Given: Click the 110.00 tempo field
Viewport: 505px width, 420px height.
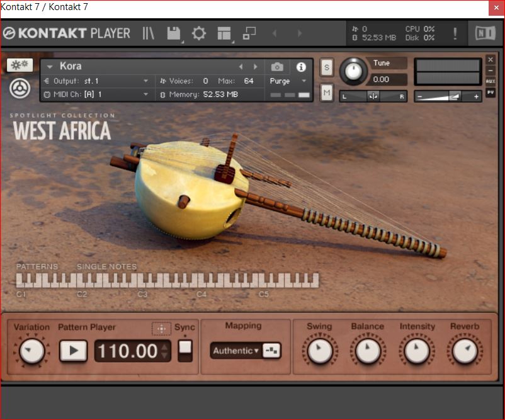Looking at the screenshot, I should [x=128, y=351].
